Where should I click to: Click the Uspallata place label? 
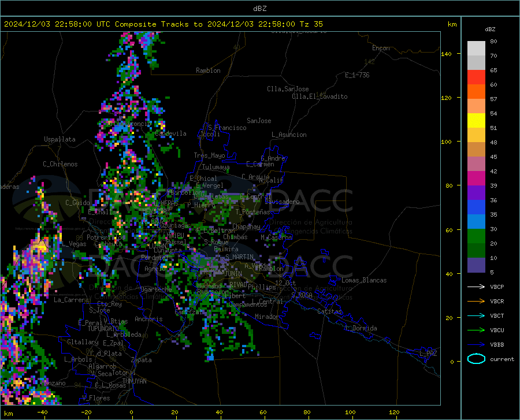tap(60, 139)
